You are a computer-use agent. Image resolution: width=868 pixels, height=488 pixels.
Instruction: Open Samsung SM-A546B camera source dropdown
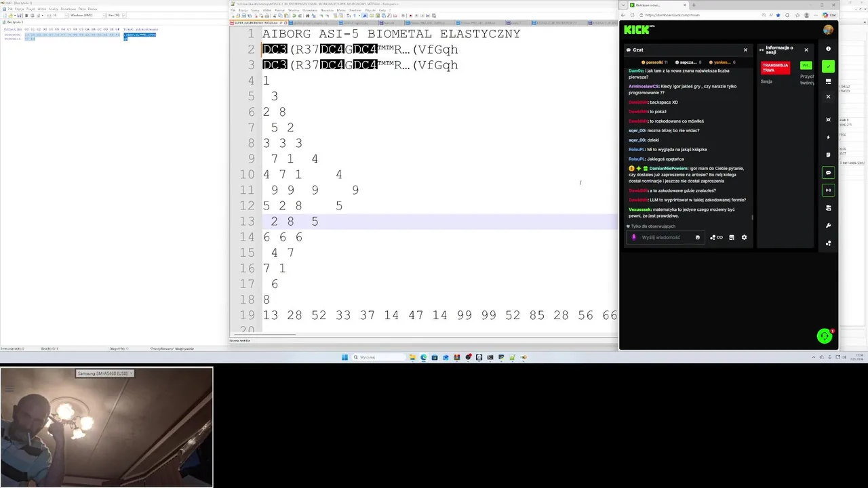pyautogui.click(x=104, y=373)
